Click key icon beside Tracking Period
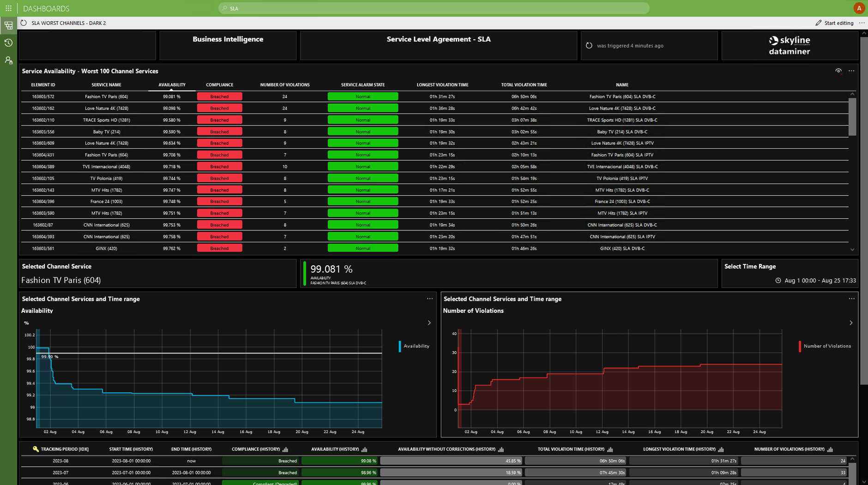Viewport: 868px width, 485px height. [x=36, y=449]
